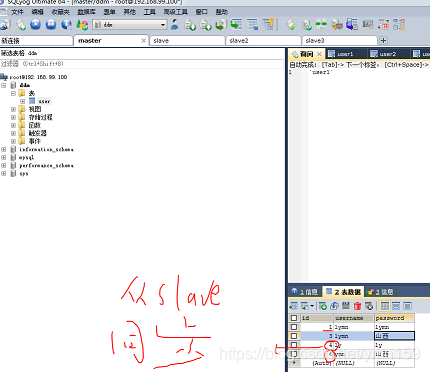430x372 pixels.
Task: Select the password column header
Action: coord(395,318)
